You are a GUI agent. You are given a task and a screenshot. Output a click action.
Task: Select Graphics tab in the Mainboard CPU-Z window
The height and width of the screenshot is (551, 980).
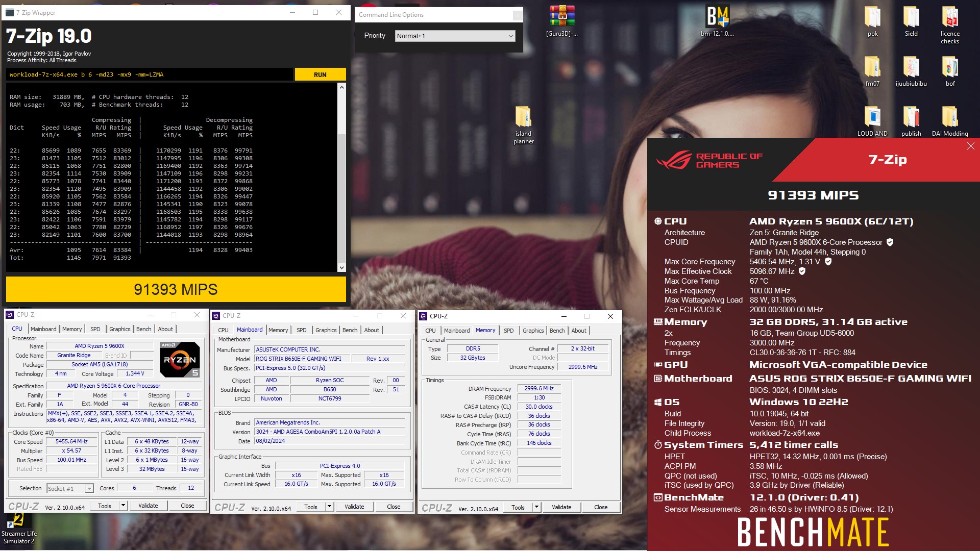tap(326, 330)
